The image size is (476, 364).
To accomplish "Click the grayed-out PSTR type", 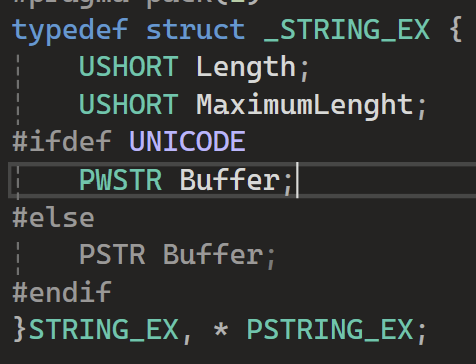I will point(112,255).
